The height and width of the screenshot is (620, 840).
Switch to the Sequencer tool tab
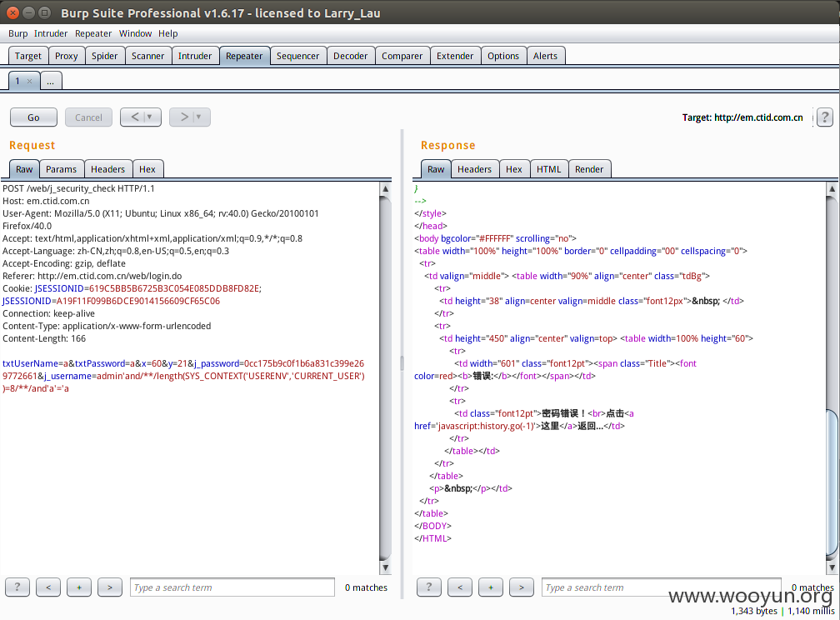(x=297, y=56)
